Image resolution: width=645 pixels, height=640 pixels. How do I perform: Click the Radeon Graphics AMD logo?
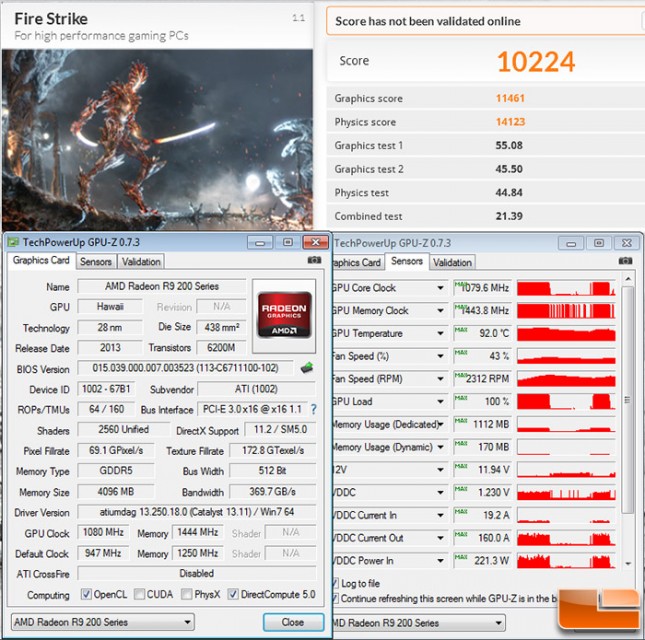[x=284, y=315]
